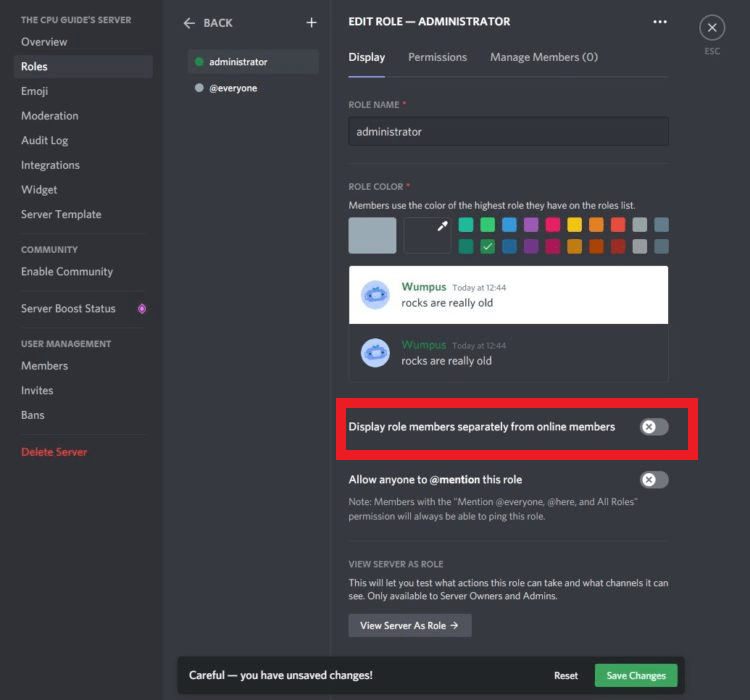The height and width of the screenshot is (700, 750).
Task: Click the Back arrow icon
Action: click(x=189, y=23)
